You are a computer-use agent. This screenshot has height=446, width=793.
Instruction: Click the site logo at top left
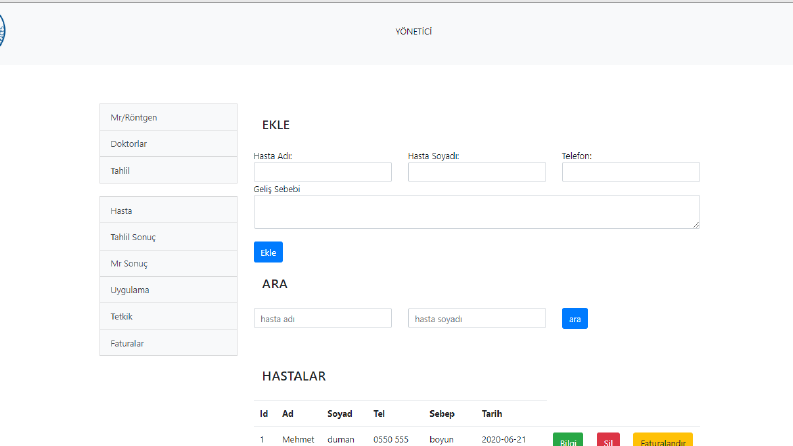pyautogui.click(x=2, y=31)
